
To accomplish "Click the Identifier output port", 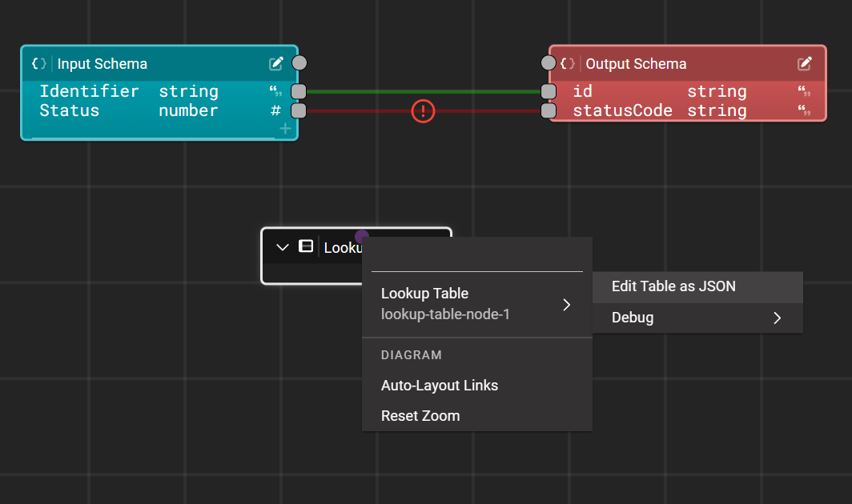I will click(x=299, y=91).
